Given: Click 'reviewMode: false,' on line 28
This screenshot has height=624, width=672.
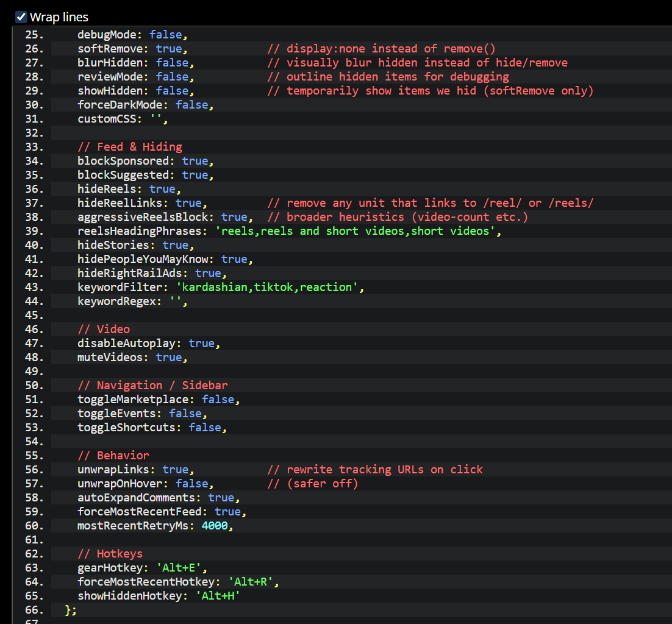Looking at the screenshot, I should click(x=136, y=77).
